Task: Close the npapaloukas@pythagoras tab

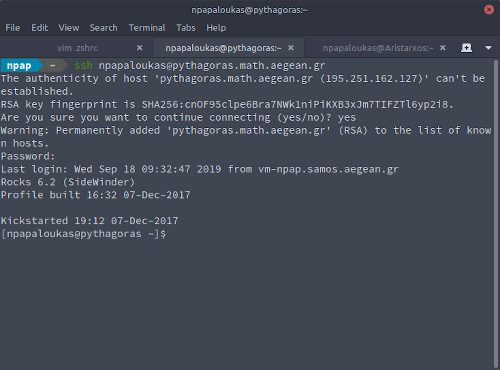Action: click(x=291, y=48)
